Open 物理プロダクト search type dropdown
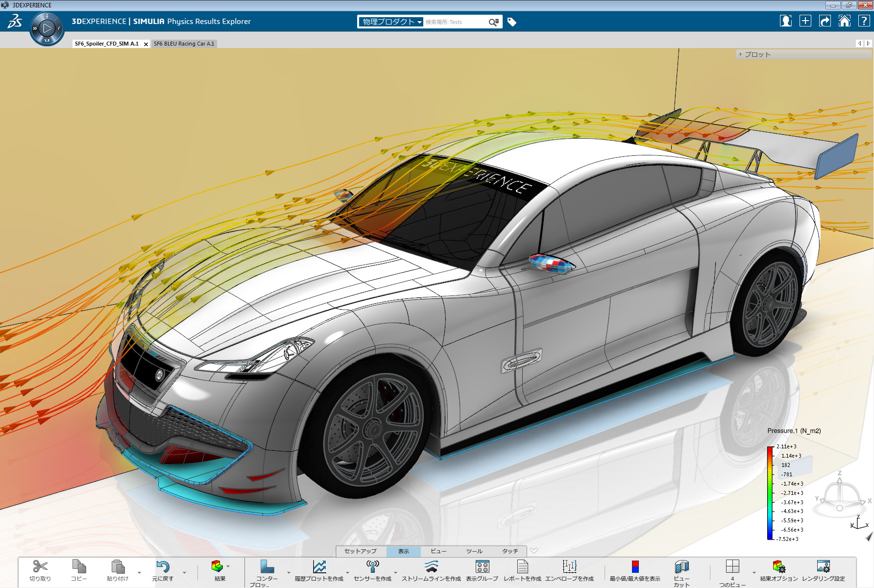 tap(391, 22)
